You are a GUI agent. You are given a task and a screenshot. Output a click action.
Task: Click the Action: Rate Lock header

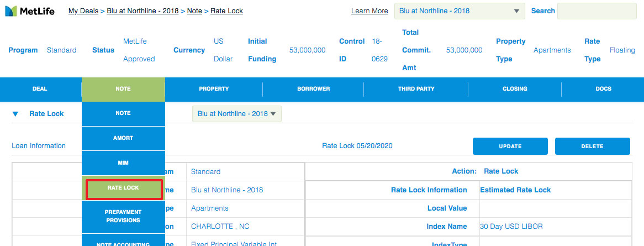click(484, 171)
